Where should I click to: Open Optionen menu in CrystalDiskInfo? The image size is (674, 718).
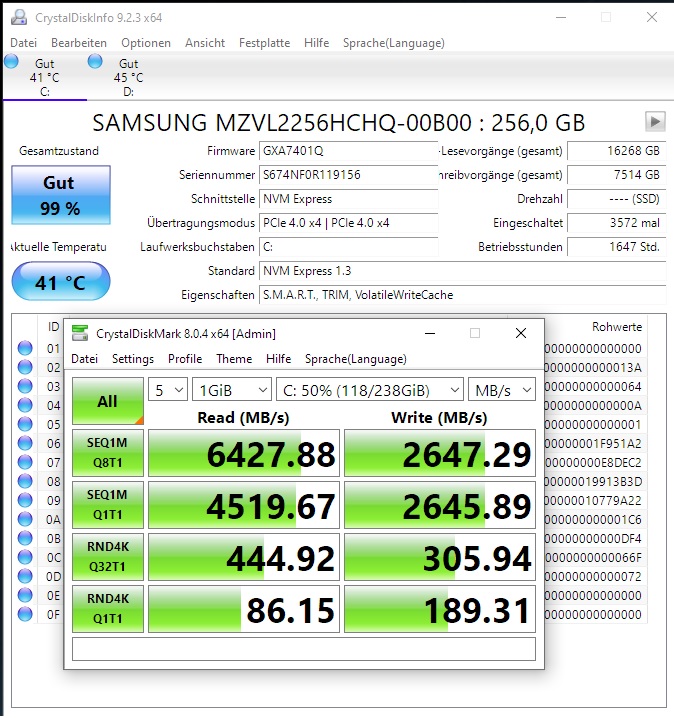click(x=146, y=43)
